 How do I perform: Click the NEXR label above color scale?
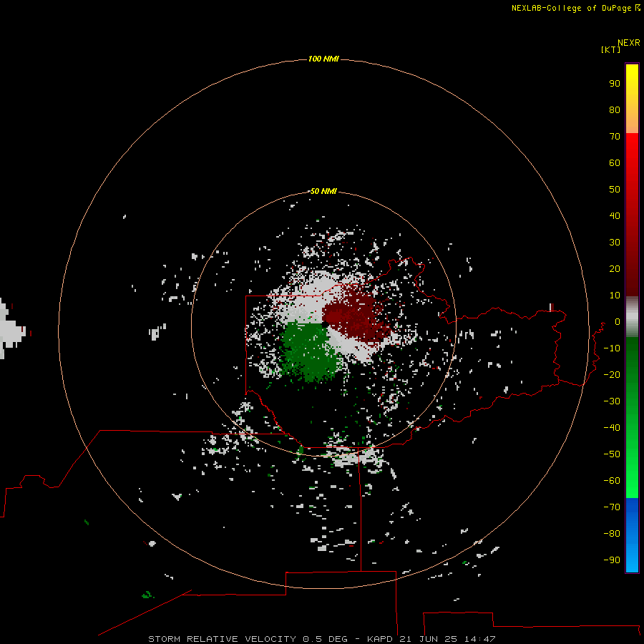(628, 43)
